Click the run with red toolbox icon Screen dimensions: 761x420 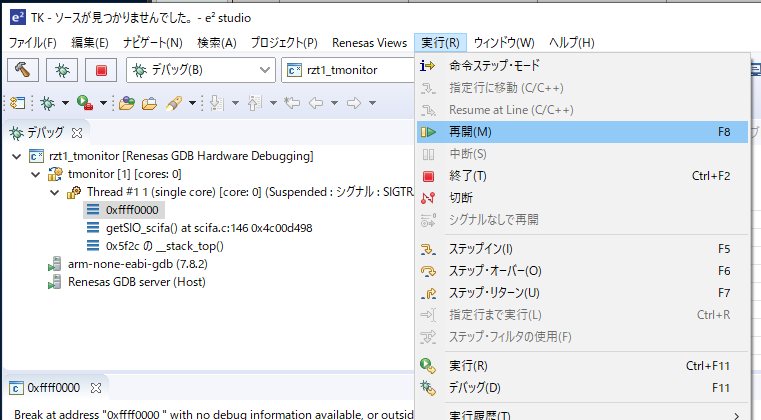coord(84,102)
